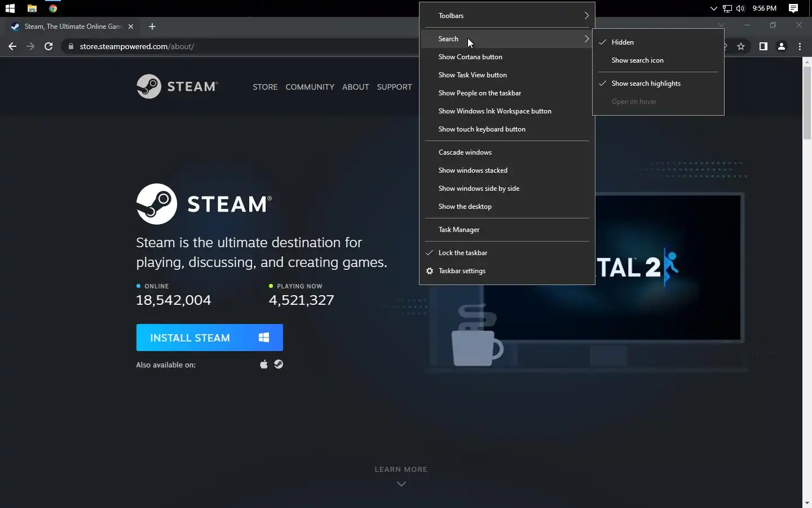Image resolution: width=812 pixels, height=508 pixels.
Task: Click the Chrome icon in taskbar
Action: (53, 8)
